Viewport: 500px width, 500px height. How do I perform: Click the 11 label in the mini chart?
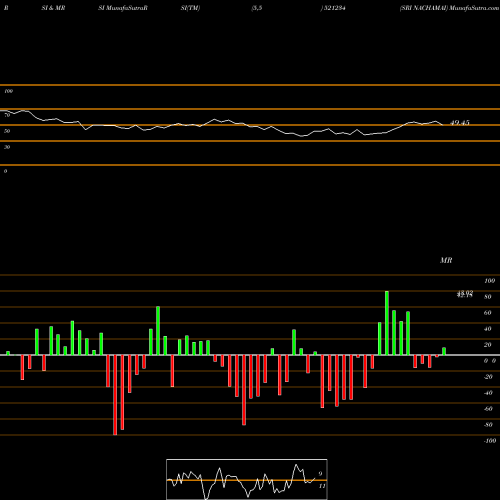[322, 486]
